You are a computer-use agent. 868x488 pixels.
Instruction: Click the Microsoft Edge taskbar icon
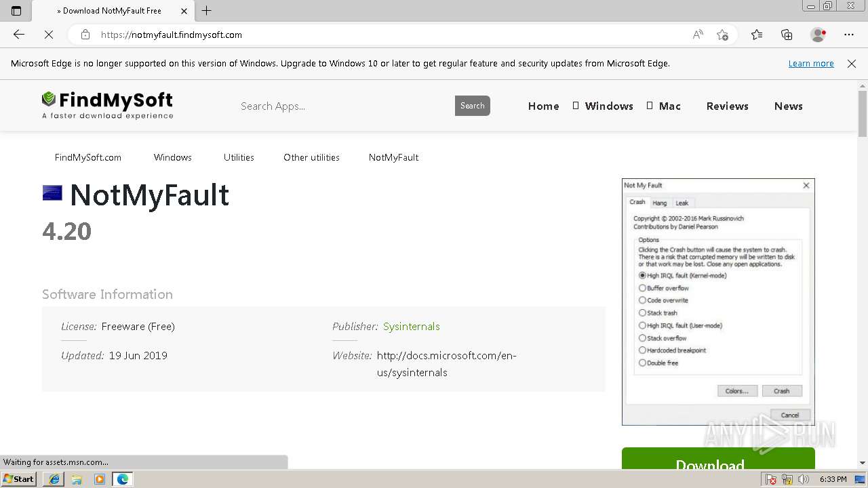click(123, 479)
